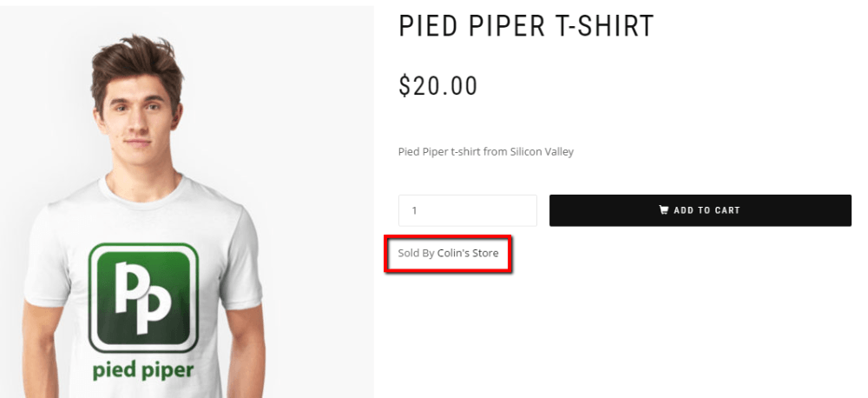Screen dimensions: 868x398
Task: Focus the quantity input field
Action: click(467, 210)
